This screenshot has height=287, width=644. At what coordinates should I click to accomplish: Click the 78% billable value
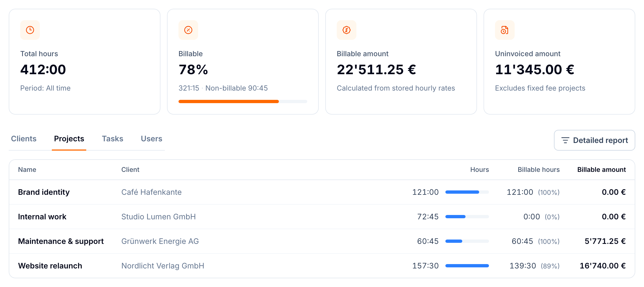pos(193,69)
